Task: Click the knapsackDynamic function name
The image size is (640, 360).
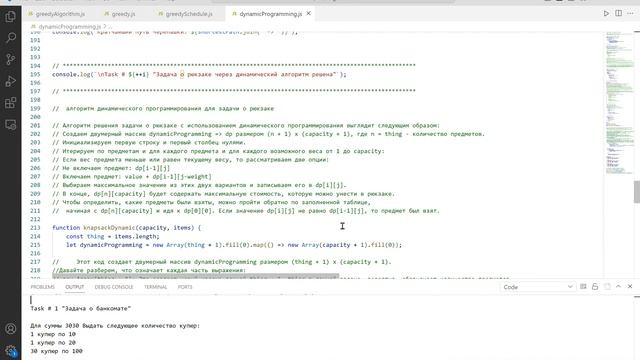Action: point(109,228)
